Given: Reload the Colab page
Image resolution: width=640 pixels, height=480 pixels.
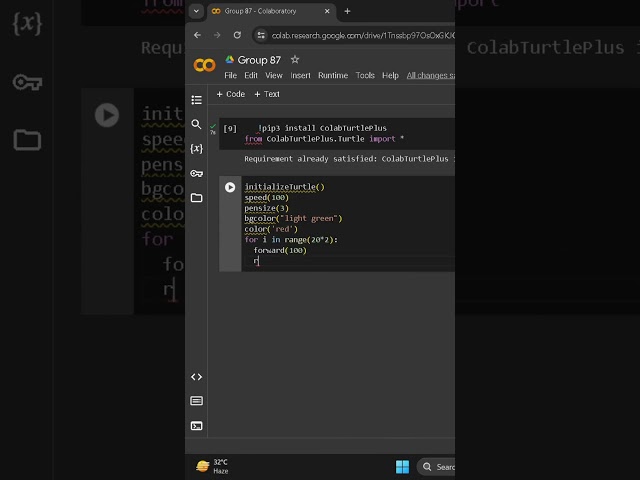Looking at the screenshot, I should point(237,35).
